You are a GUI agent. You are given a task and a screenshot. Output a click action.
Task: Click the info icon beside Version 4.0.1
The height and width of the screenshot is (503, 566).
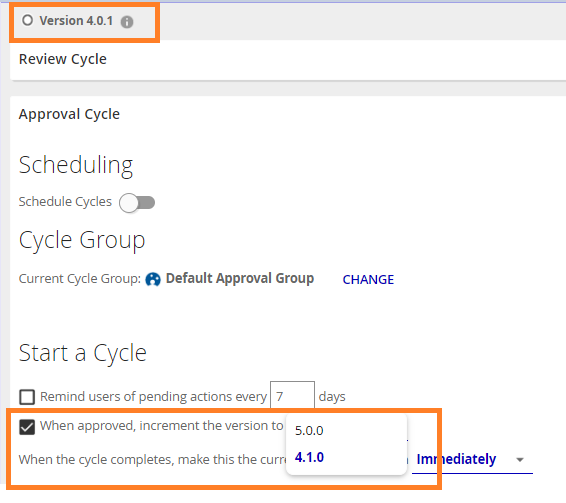pos(127,22)
